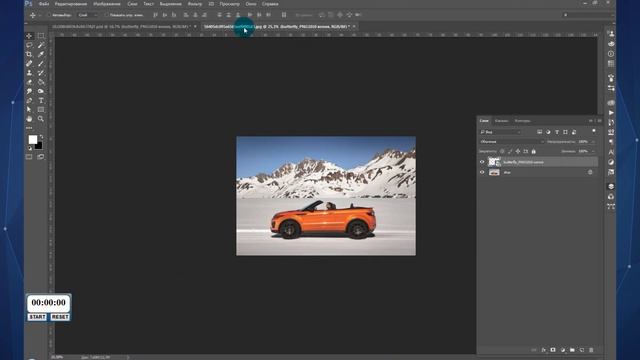Click the foreground color swatch
The height and width of the screenshot is (360, 640).
point(33,140)
